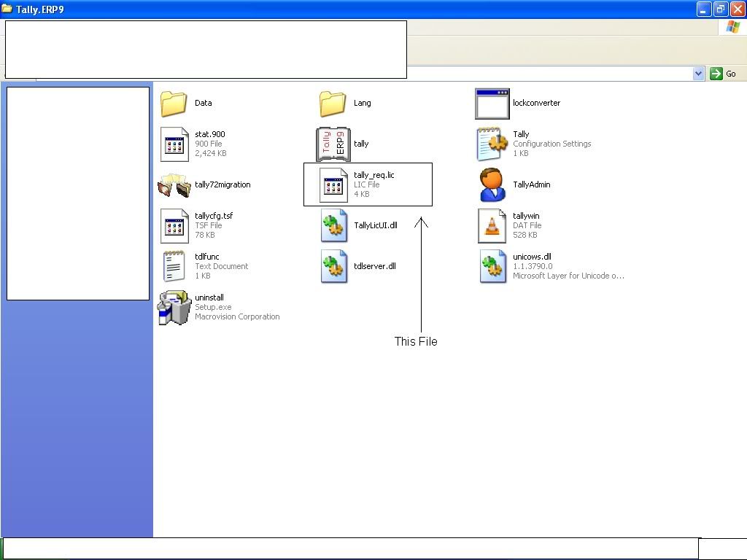This screenshot has height=560, width=747.
Task: Launch the tally ERP9 application icon
Action: pyautogui.click(x=333, y=144)
